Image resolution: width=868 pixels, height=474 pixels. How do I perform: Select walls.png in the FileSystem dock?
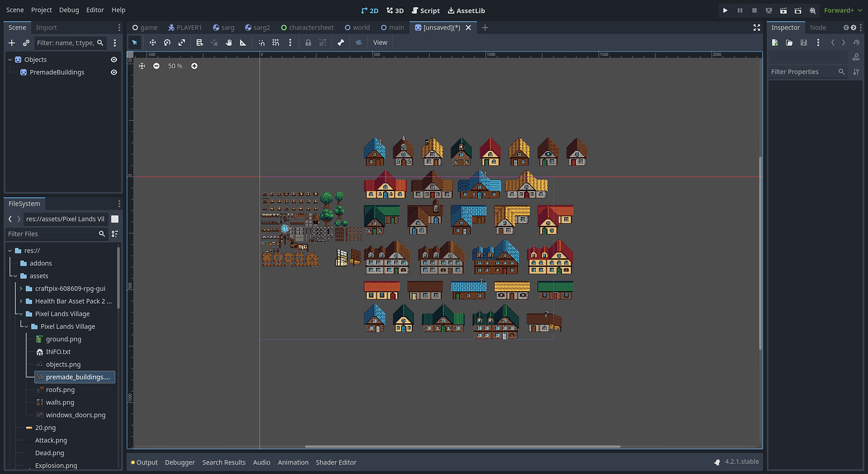[x=60, y=402]
